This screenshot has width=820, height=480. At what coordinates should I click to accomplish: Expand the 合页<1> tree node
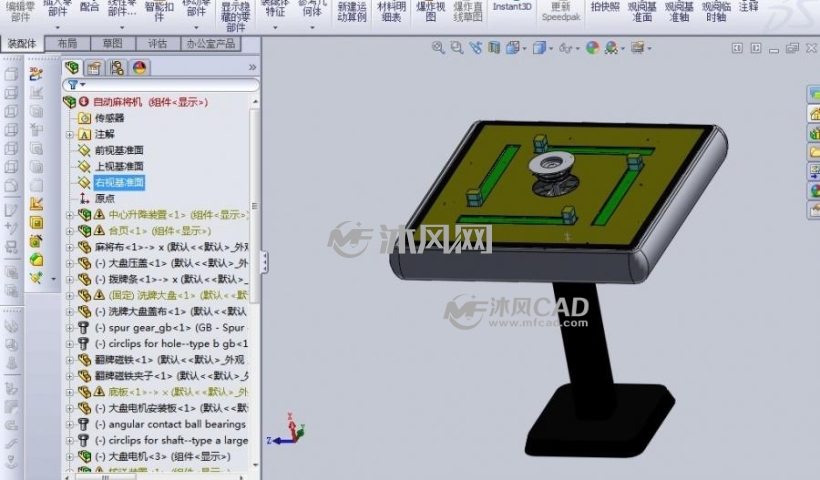(x=70, y=231)
